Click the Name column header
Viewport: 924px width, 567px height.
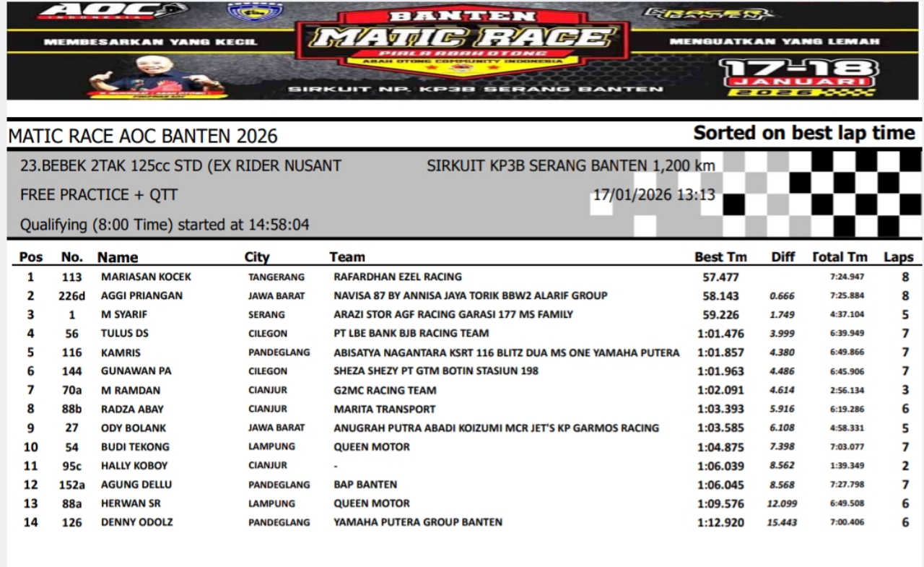[x=118, y=257]
